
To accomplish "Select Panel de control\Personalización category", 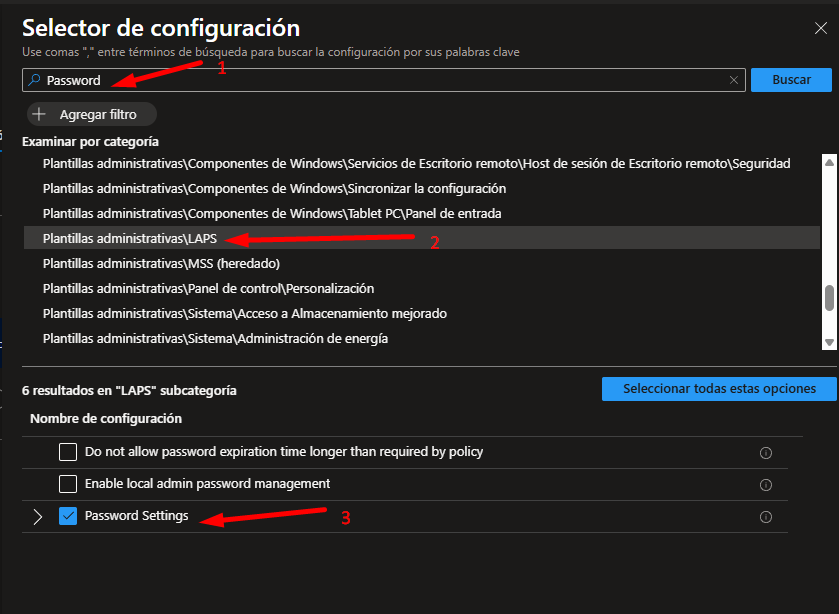I will 208,289.
